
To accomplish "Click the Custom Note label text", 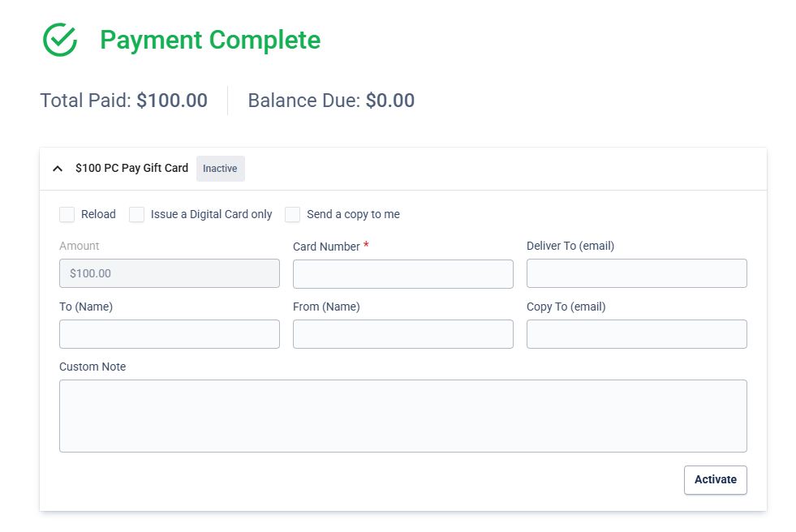I will point(93,367).
